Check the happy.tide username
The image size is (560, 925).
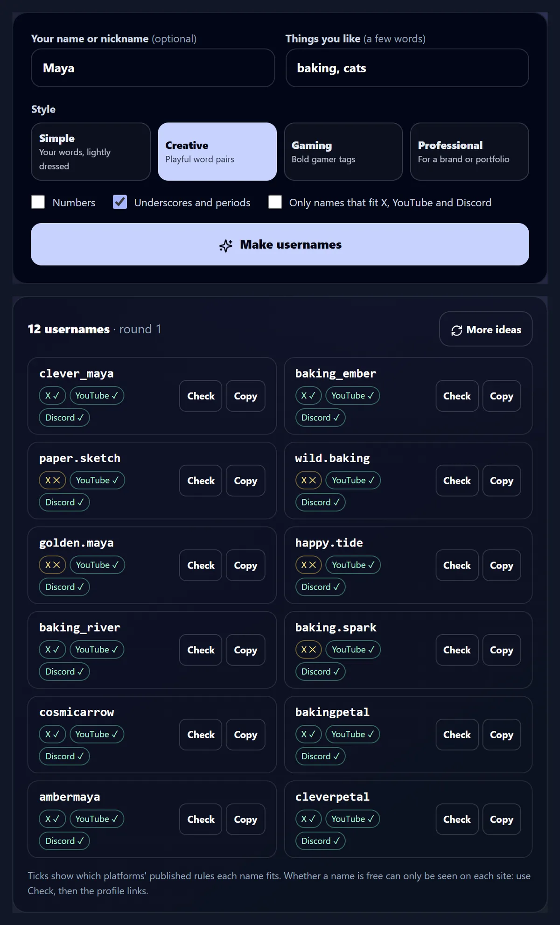[x=457, y=565]
